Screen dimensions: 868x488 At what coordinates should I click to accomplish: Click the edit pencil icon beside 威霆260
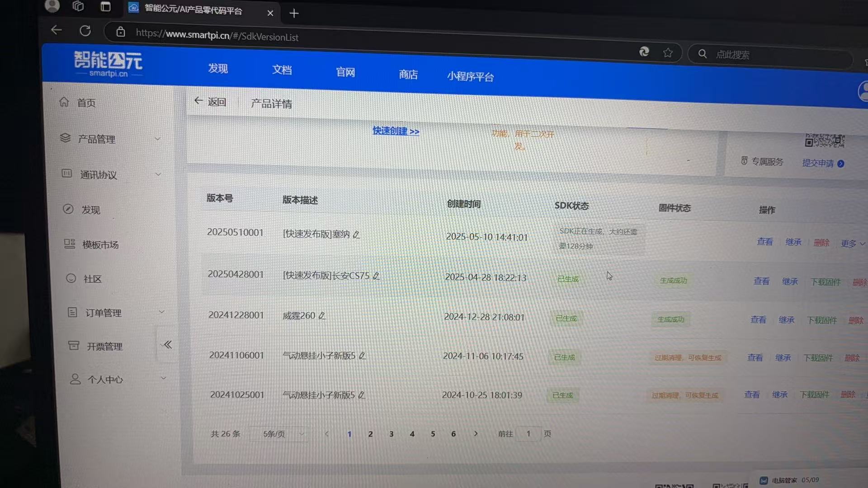(322, 315)
